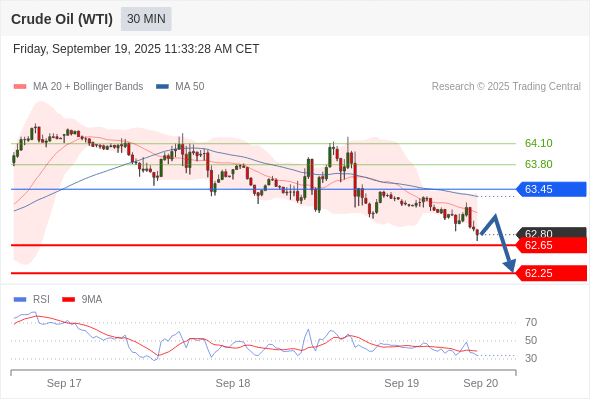The width and height of the screenshot is (590, 400).
Task: Click the black 62.80 current price tag
Action: pyautogui.click(x=551, y=233)
